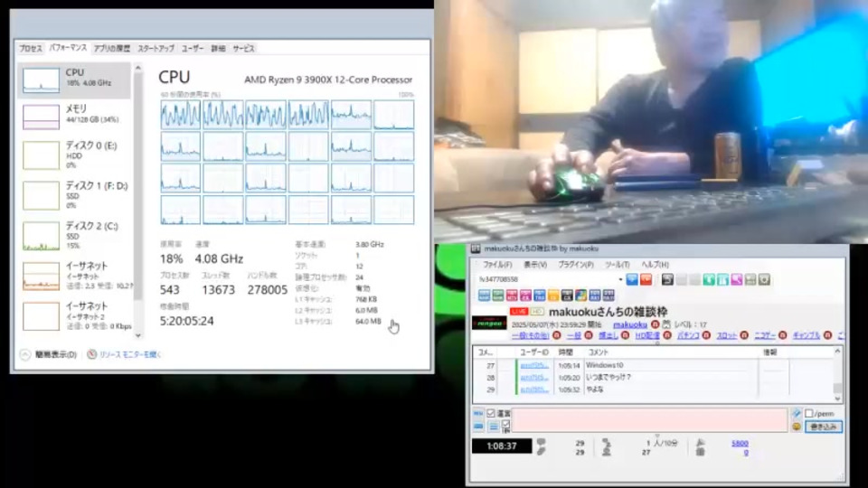Collapse Task Manager via 簡易表示 arrow
Viewport: 868px width, 488px height.
pyautogui.click(x=25, y=354)
